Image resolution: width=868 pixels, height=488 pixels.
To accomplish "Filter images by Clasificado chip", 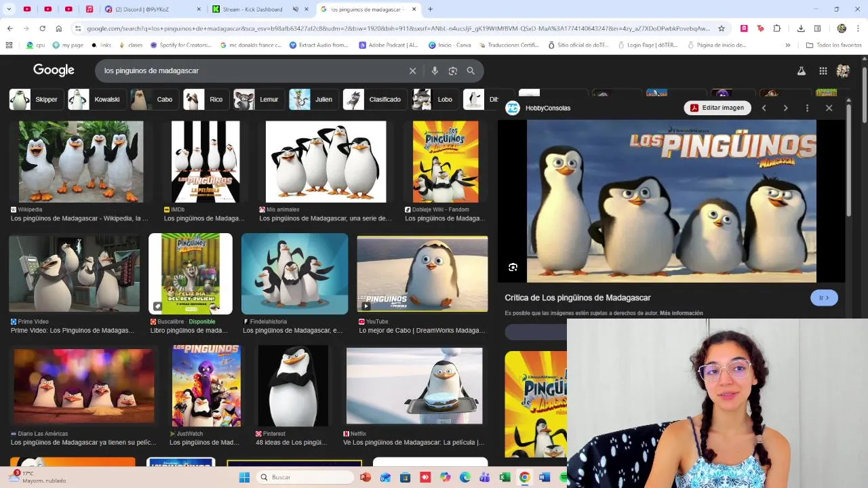I will pos(375,99).
